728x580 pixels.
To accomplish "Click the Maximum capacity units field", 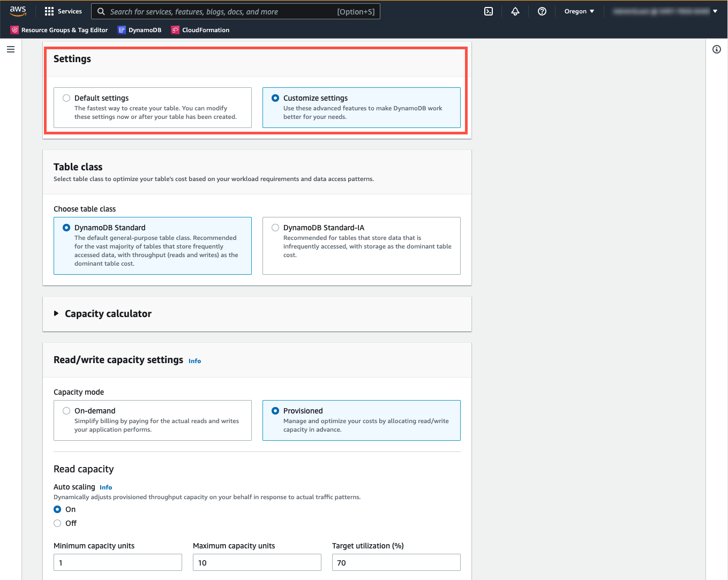I will (x=257, y=562).
